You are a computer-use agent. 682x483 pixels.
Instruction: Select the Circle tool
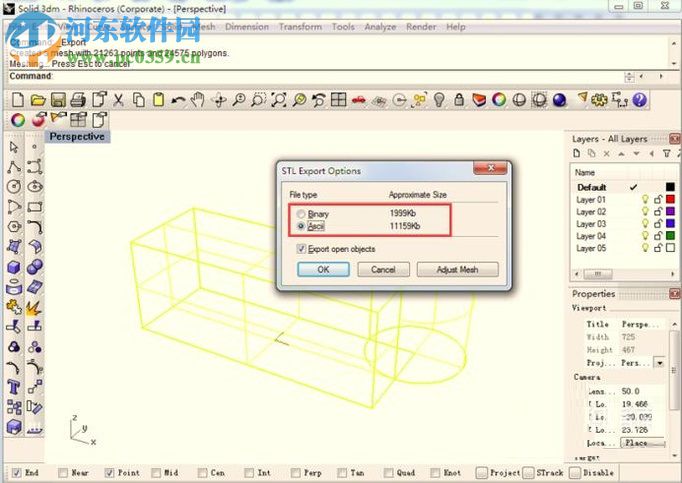(x=14, y=187)
